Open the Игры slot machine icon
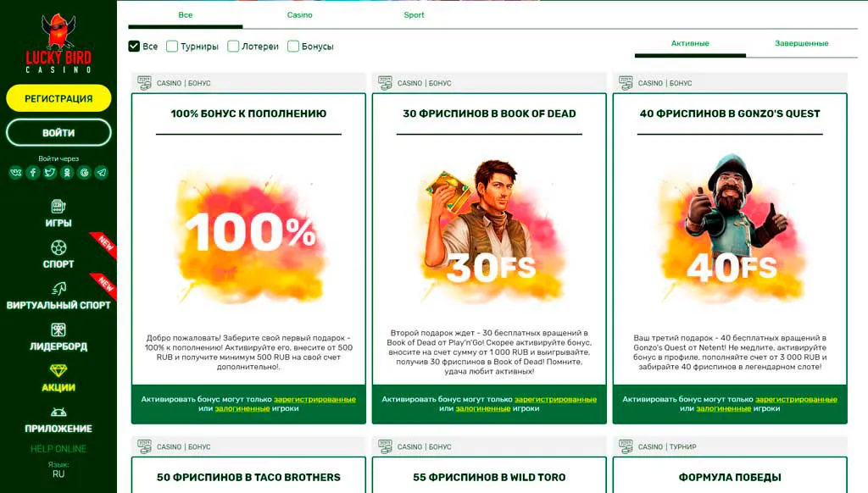This screenshot has height=493, width=868. [x=58, y=207]
